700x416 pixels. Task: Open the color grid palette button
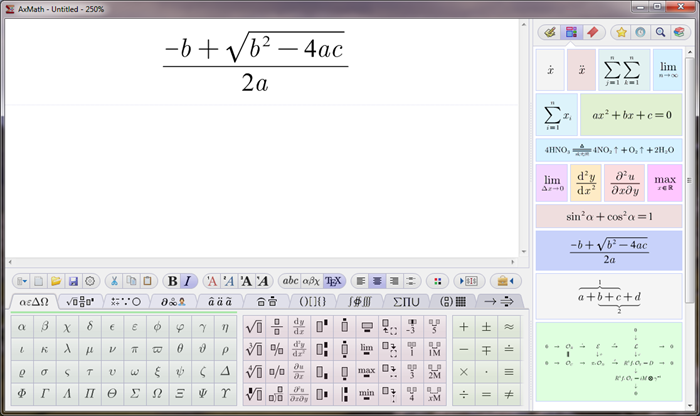point(435,281)
